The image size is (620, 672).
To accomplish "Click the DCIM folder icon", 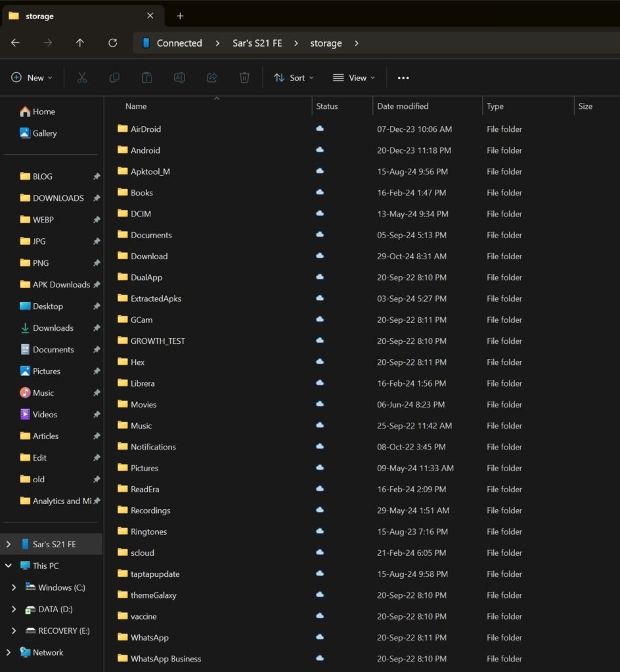I will click(123, 213).
